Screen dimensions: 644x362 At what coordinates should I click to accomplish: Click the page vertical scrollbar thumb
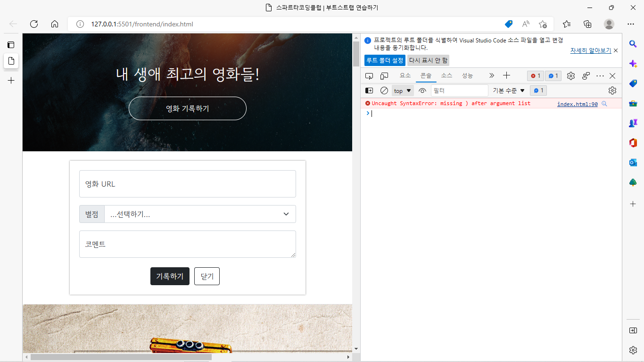click(356, 54)
